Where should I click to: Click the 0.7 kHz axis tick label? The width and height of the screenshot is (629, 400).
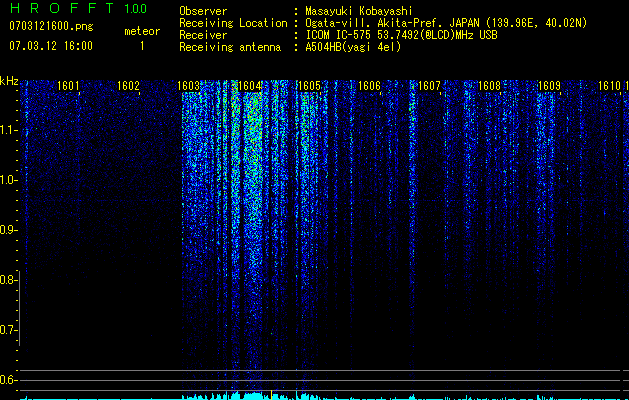pos(8,330)
